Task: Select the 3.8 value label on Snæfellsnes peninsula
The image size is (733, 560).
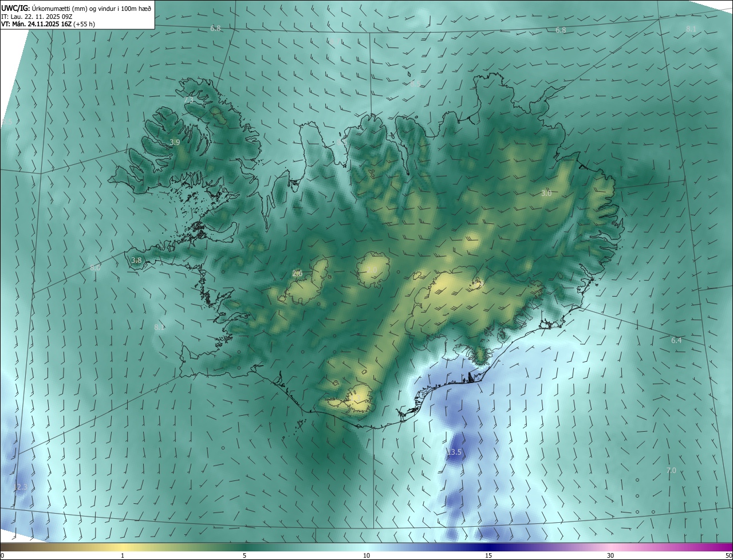Action: 136,261
